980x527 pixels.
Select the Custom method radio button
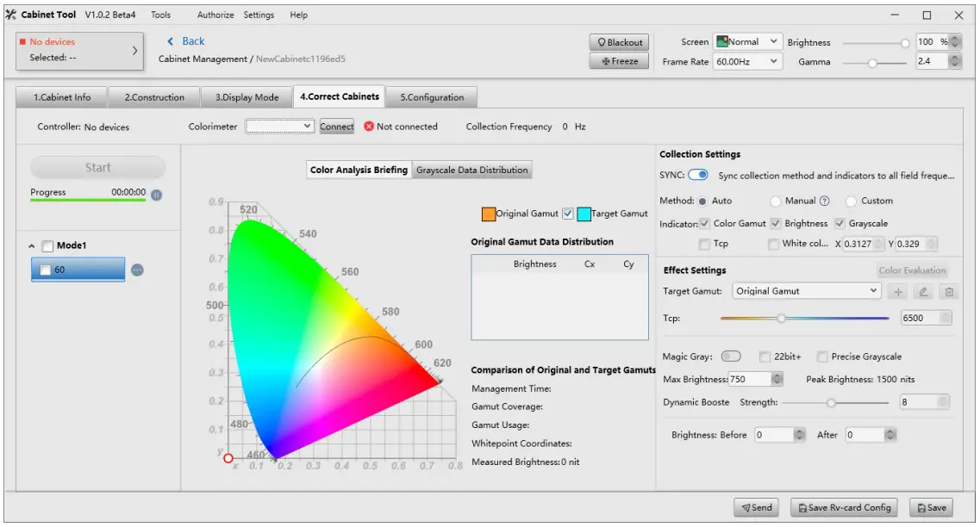[x=851, y=201]
